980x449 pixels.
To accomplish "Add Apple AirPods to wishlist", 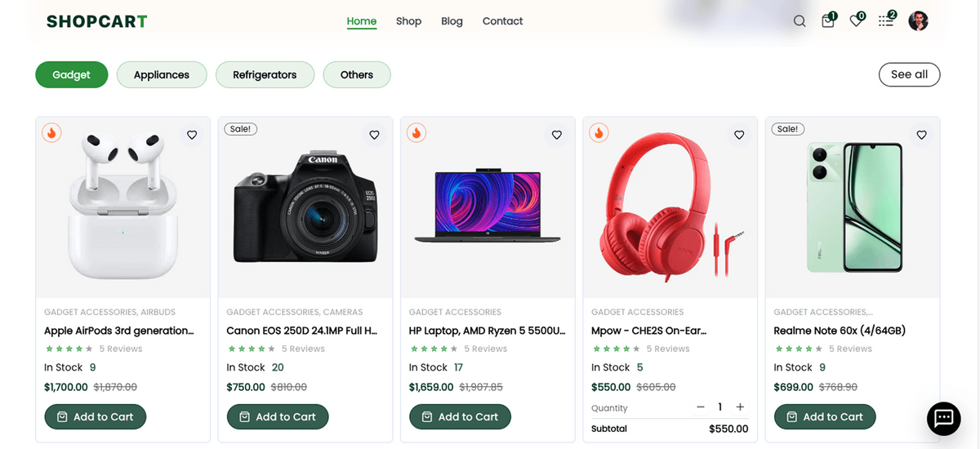I will (x=192, y=135).
